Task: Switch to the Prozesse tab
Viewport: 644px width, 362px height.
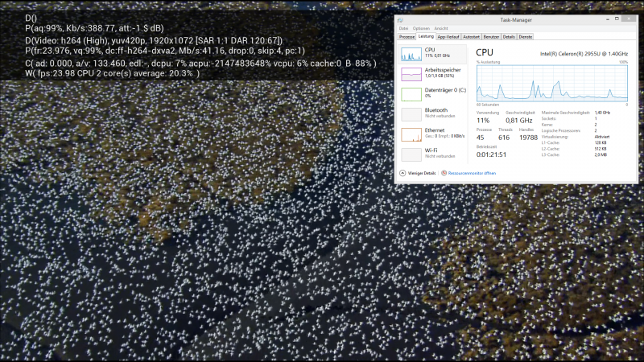Action: (x=407, y=37)
